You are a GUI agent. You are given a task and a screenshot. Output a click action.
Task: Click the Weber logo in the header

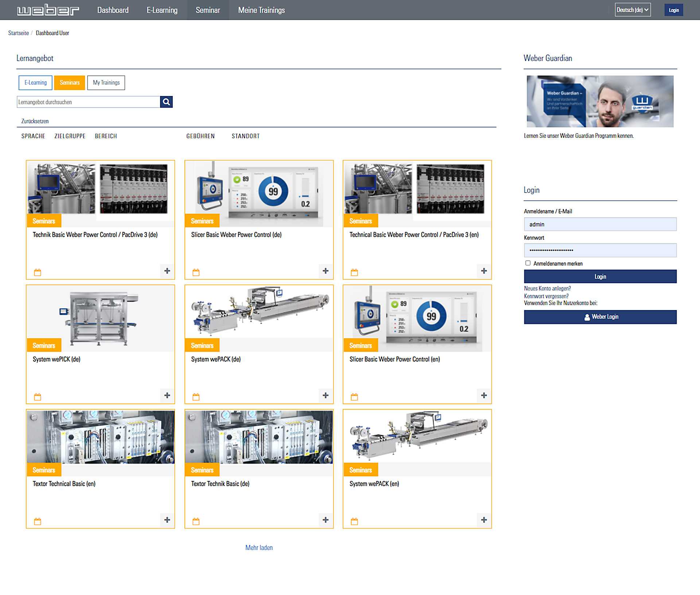48,10
